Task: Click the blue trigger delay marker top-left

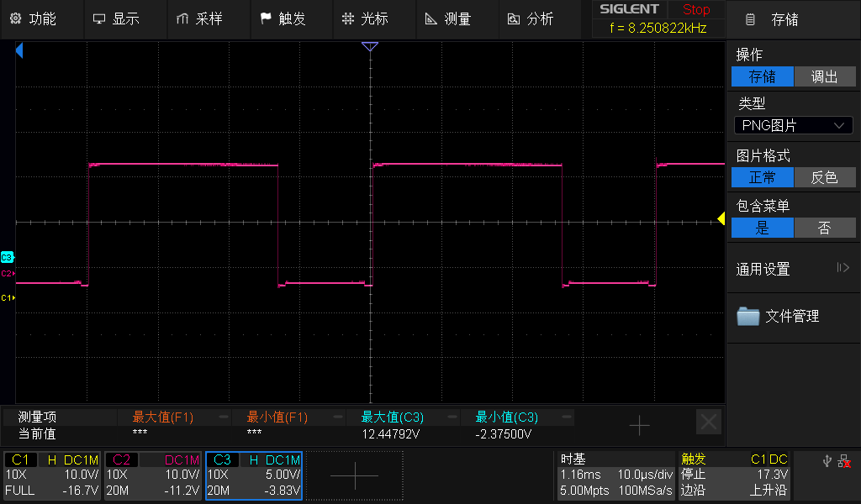Action: (x=19, y=51)
